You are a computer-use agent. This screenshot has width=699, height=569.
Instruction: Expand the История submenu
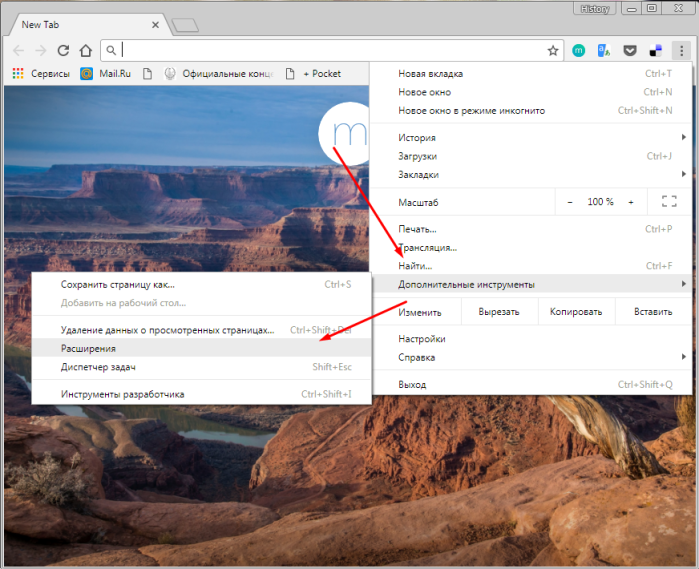click(530, 138)
